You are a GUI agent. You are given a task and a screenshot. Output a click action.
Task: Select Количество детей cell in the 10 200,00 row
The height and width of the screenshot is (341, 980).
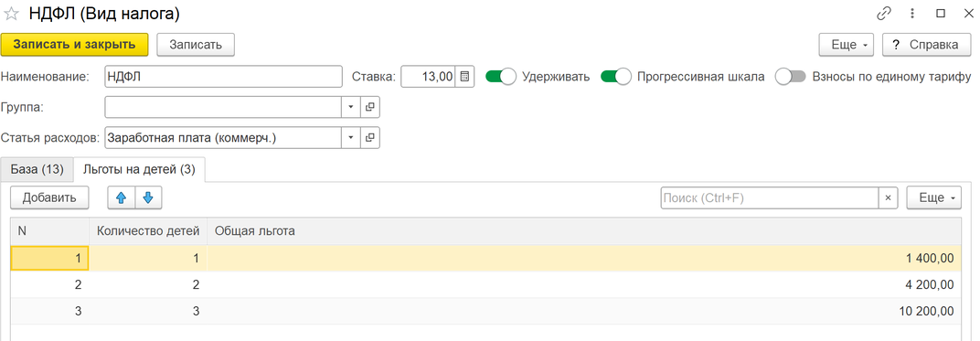[148, 311]
